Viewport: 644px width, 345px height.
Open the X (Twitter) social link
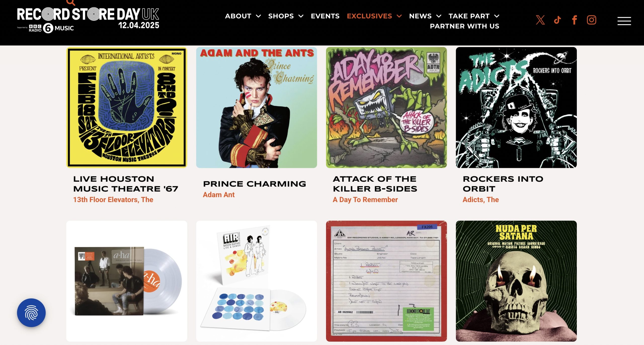(x=540, y=20)
